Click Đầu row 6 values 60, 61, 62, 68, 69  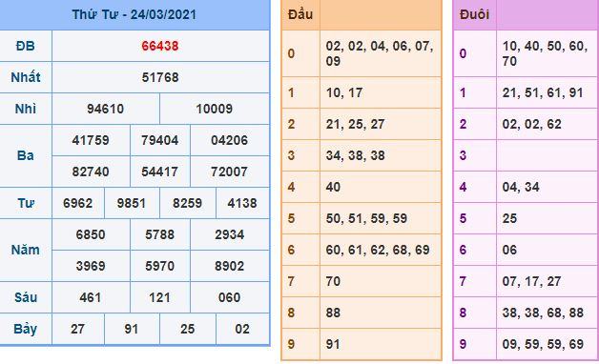pyautogui.click(x=378, y=250)
